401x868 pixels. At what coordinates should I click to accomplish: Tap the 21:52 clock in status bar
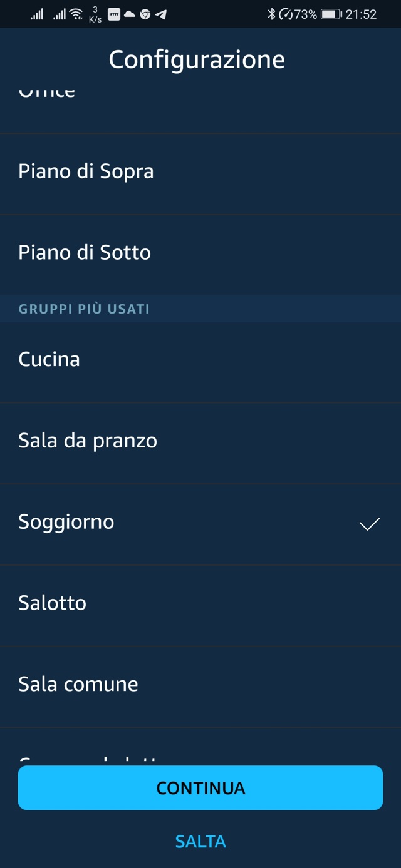coord(361,14)
